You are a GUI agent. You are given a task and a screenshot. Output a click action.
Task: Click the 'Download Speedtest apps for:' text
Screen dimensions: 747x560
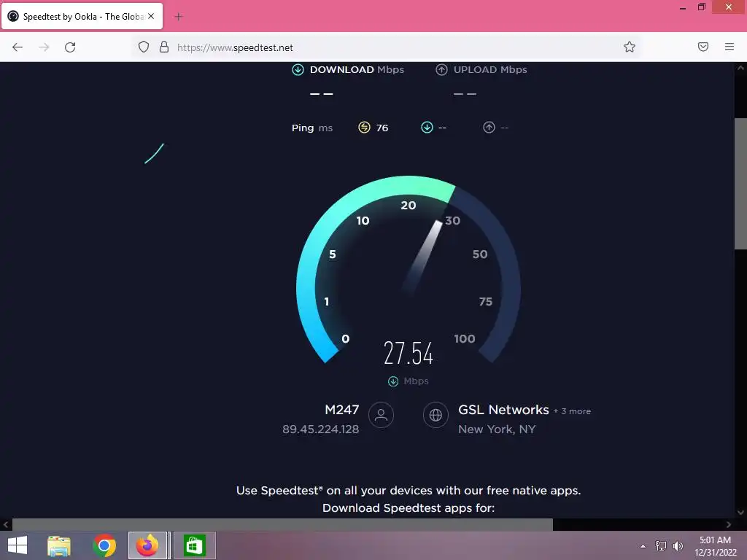[409, 508]
